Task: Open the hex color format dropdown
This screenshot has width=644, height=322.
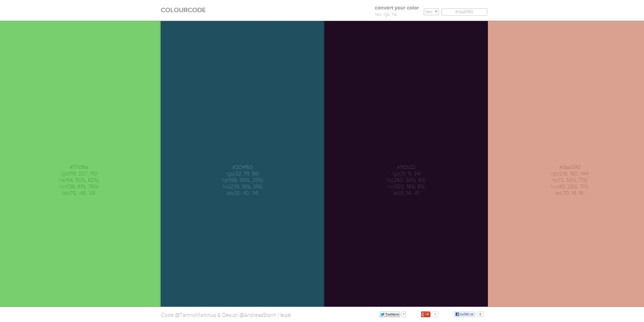Action: [431, 12]
